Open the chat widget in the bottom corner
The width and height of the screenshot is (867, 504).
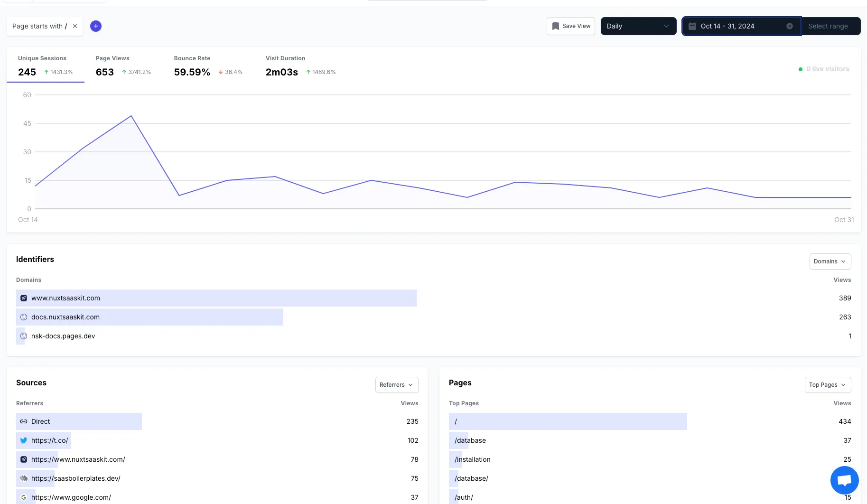coord(845,480)
